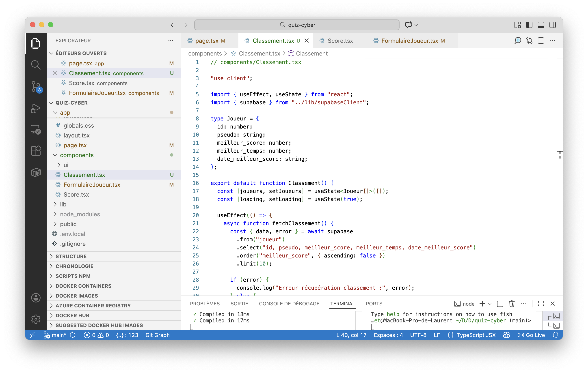The image size is (588, 373).
Task: Click Git Graph in status bar
Action: (x=158, y=335)
